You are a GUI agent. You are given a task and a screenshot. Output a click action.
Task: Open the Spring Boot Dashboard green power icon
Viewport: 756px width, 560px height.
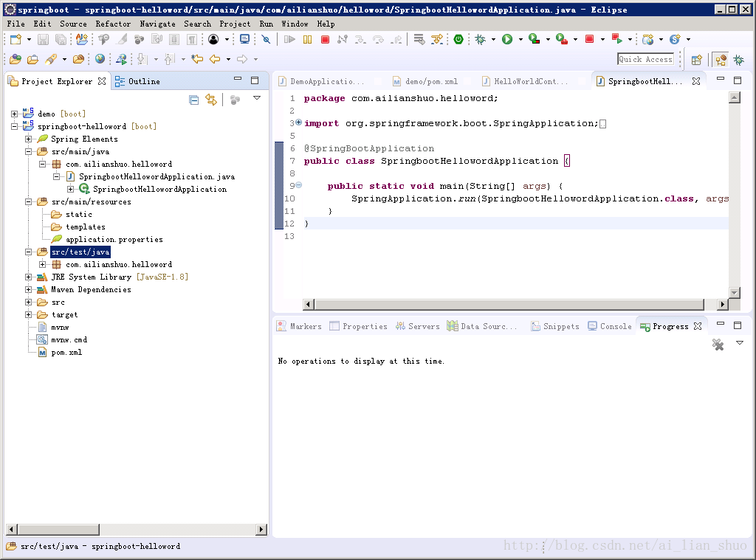pos(458,39)
